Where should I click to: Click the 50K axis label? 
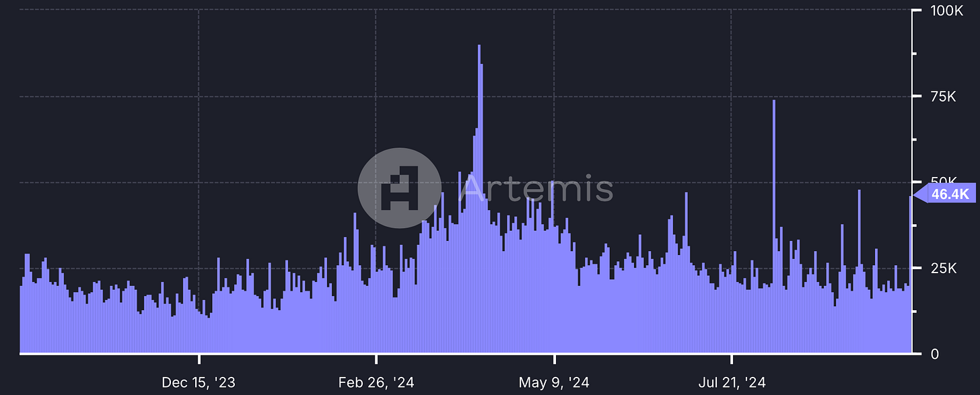pyautogui.click(x=946, y=178)
